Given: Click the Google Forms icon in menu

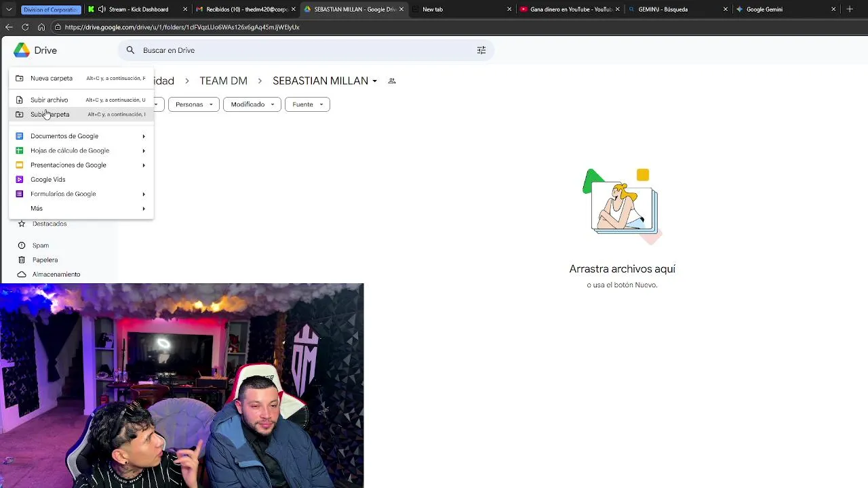Looking at the screenshot, I should coord(20,194).
